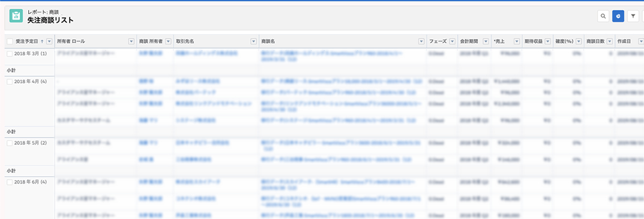This screenshot has height=219, width=644.
Task: Click the 期待収益 column header label
Action: (534, 41)
